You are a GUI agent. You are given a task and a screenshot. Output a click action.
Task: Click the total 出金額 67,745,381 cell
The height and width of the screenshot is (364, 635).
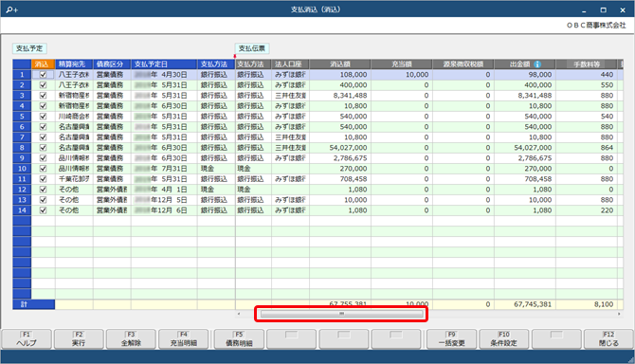click(525, 304)
